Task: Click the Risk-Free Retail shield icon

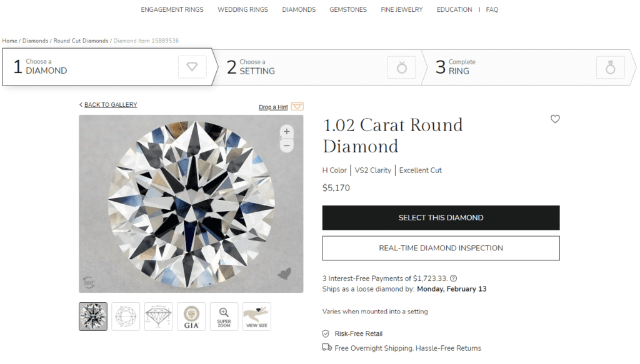Action: (326, 333)
